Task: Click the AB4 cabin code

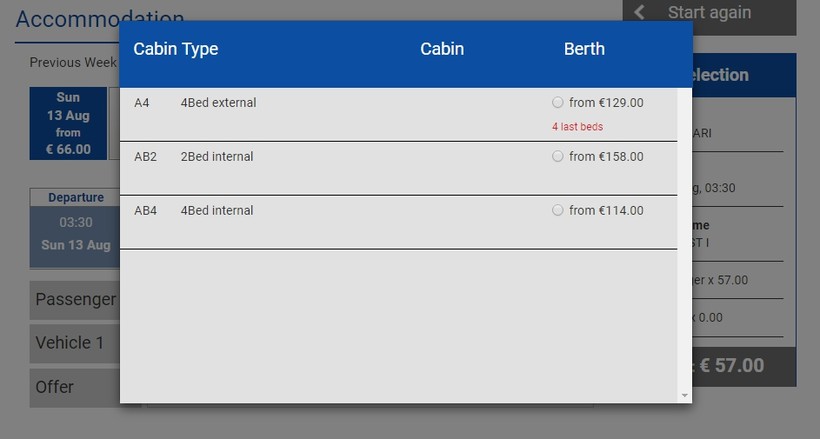Action: point(145,210)
